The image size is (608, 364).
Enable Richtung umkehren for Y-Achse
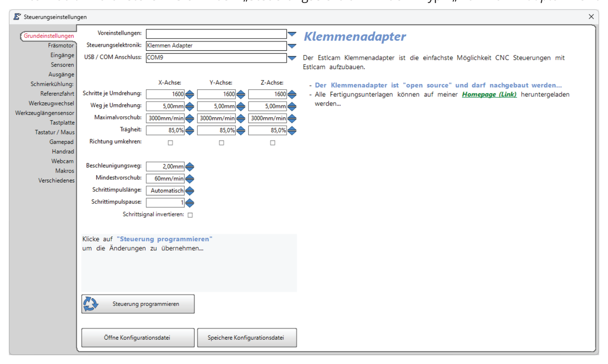click(221, 143)
